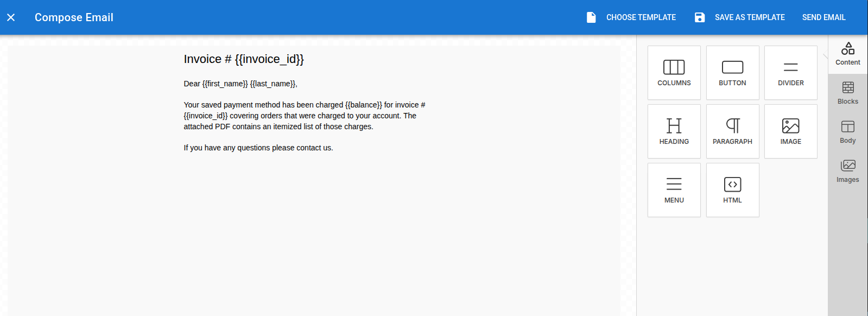Viewport: 868px width, 316px height.
Task: Choose the HTML content block
Action: pyautogui.click(x=732, y=190)
